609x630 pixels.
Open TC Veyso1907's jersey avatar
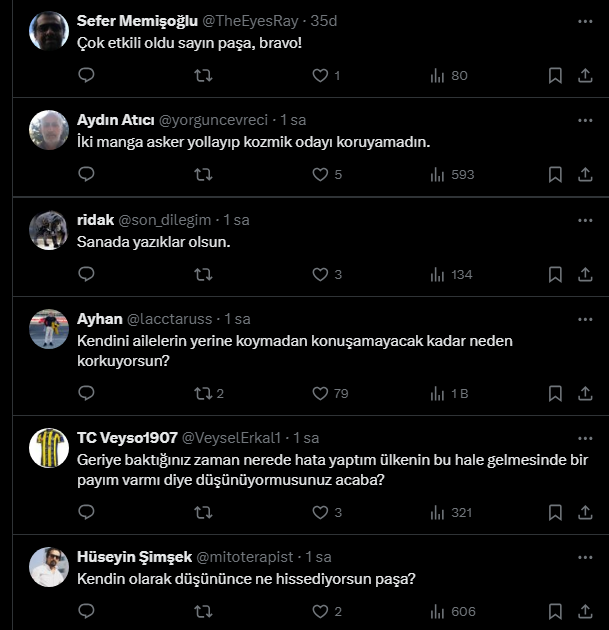click(49, 448)
